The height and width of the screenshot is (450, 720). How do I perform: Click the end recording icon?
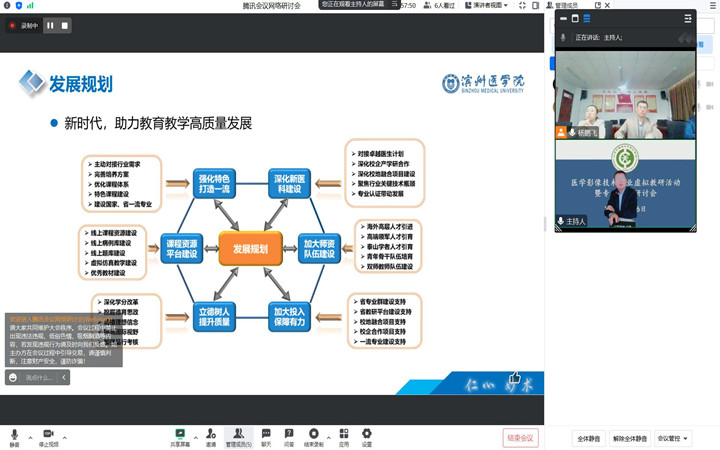tap(314, 435)
